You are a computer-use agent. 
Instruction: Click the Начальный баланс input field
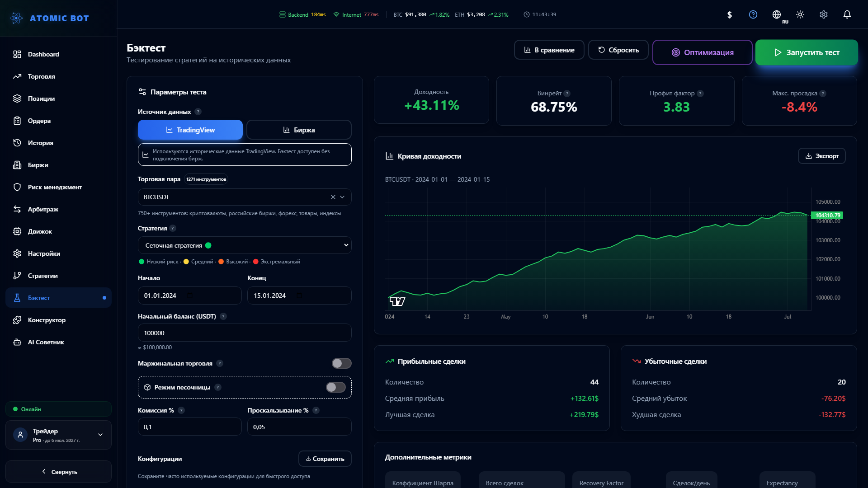coord(245,333)
